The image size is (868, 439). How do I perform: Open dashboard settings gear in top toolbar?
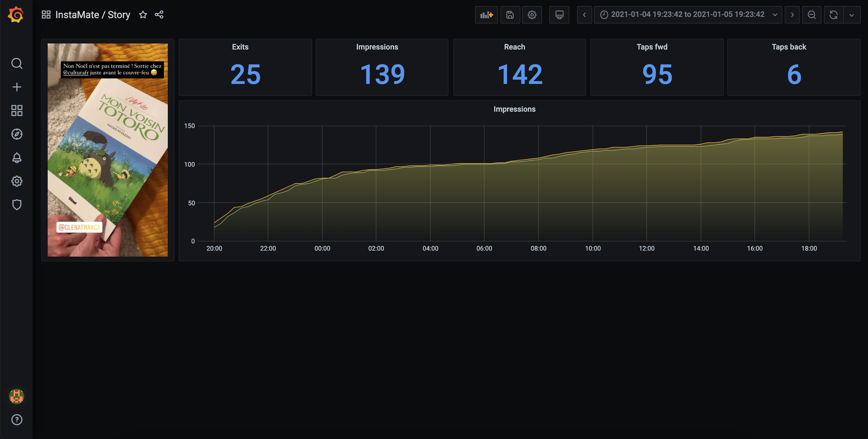532,15
